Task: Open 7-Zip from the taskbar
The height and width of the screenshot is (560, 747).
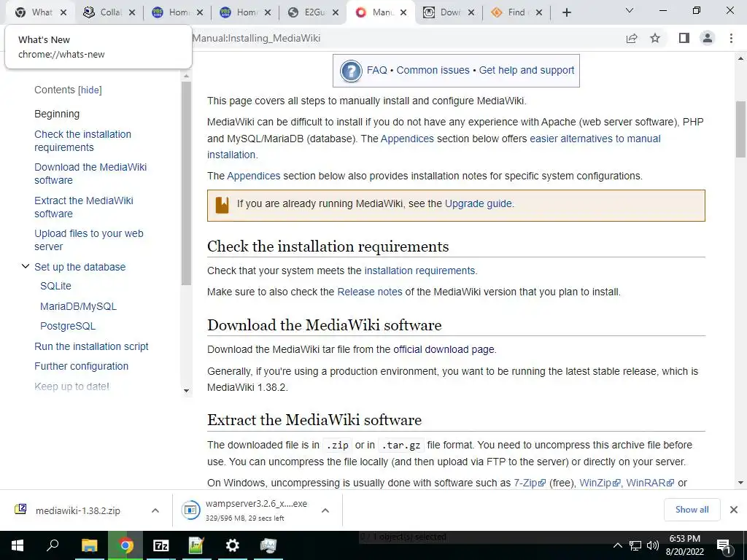Action: click(161, 545)
